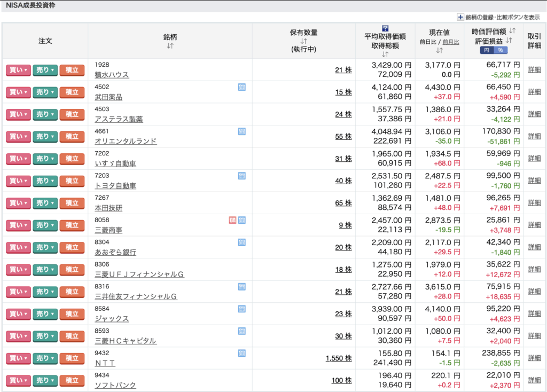Image resolution: width=547 pixels, height=392 pixels.
Task: Open calendar icon for オリエンタルランド row
Action: 242,131
